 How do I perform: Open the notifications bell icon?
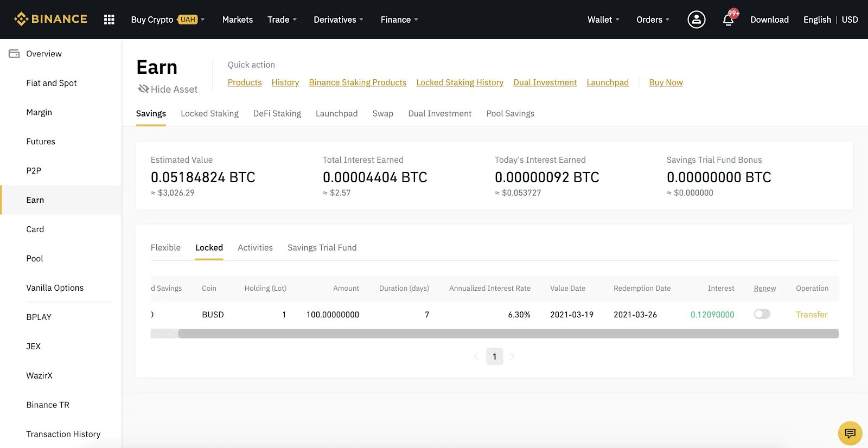(x=729, y=20)
